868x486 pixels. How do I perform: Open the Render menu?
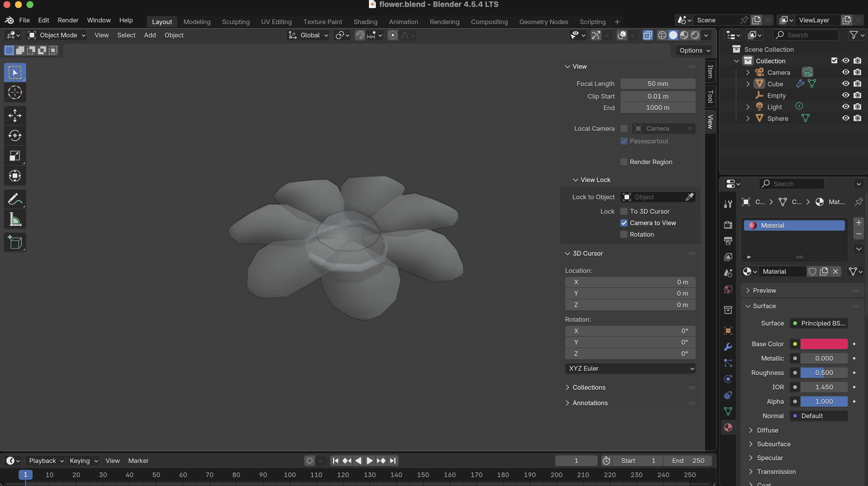pyautogui.click(x=68, y=20)
